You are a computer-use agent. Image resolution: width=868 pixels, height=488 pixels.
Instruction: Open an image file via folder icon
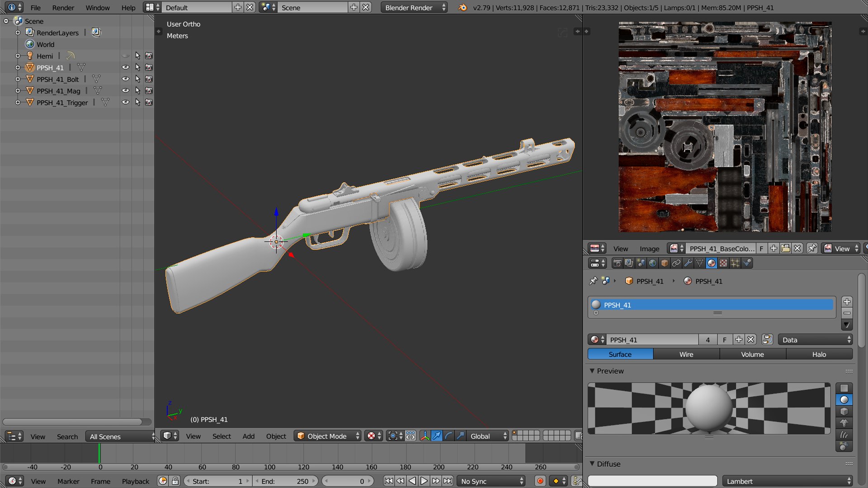click(x=785, y=249)
